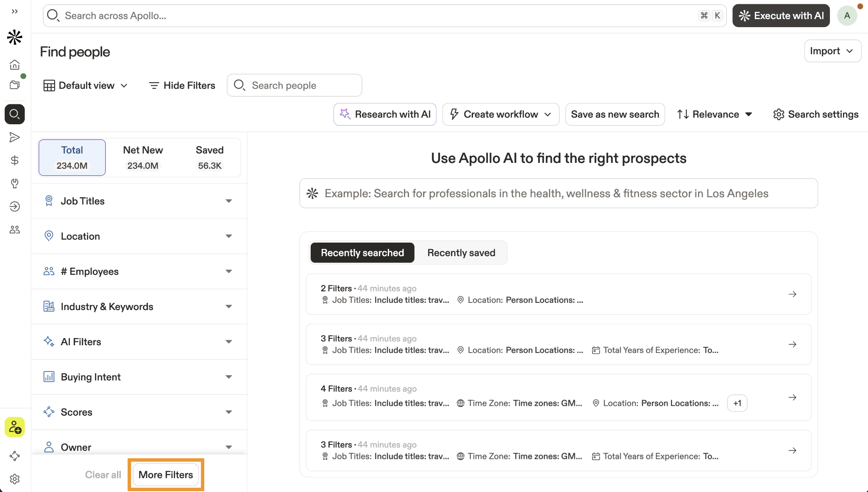This screenshot has width=868, height=492.
Task: Click the Job Titles badge icon
Action: (49, 201)
